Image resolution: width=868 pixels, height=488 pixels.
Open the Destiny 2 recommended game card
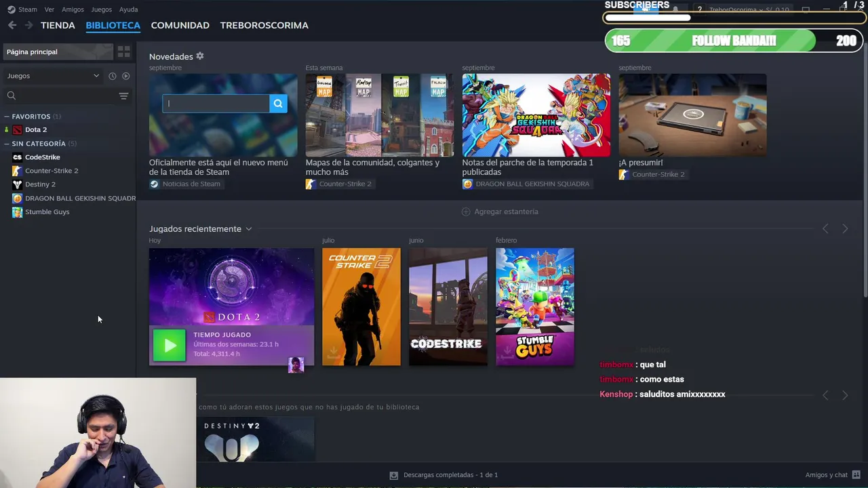coord(256,439)
